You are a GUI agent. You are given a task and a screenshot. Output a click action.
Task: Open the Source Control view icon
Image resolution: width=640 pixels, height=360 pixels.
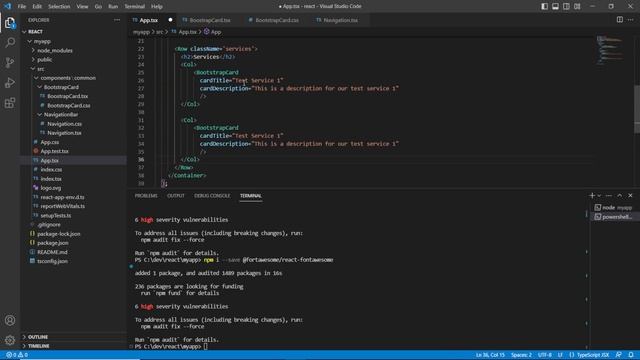pos(10,62)
